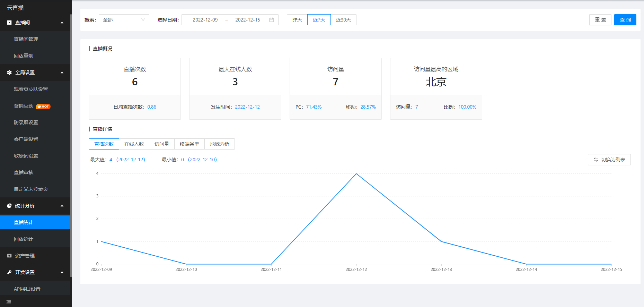Select 直播统计 in sidebar

(x=35, y=222)
